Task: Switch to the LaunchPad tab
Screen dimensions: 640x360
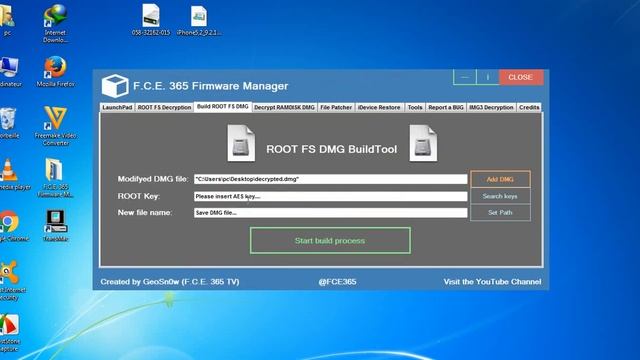Action: click(x=117, y=107)
